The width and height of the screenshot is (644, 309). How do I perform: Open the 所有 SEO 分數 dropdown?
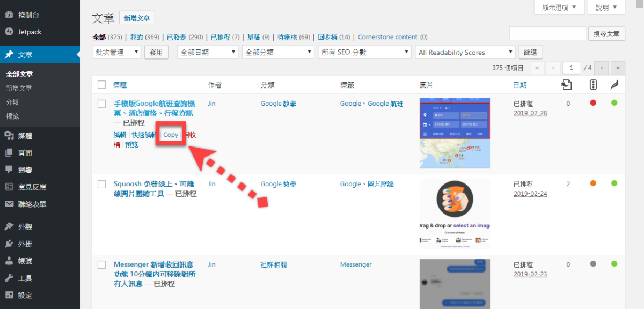tap(364, 52)
